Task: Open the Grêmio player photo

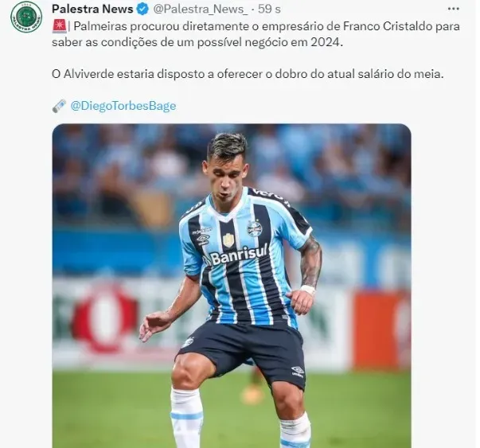Action: pos(232,286)
